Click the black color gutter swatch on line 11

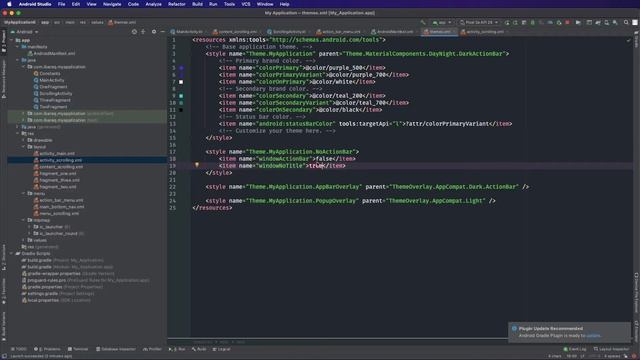point(181,110)
